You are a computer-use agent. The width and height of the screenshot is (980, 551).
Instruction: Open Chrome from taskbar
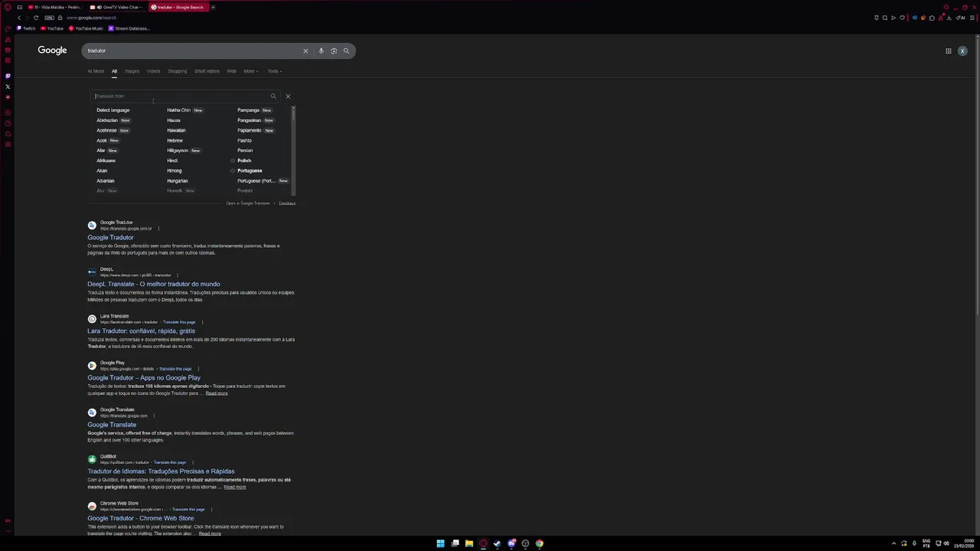(x=539, y=543)
